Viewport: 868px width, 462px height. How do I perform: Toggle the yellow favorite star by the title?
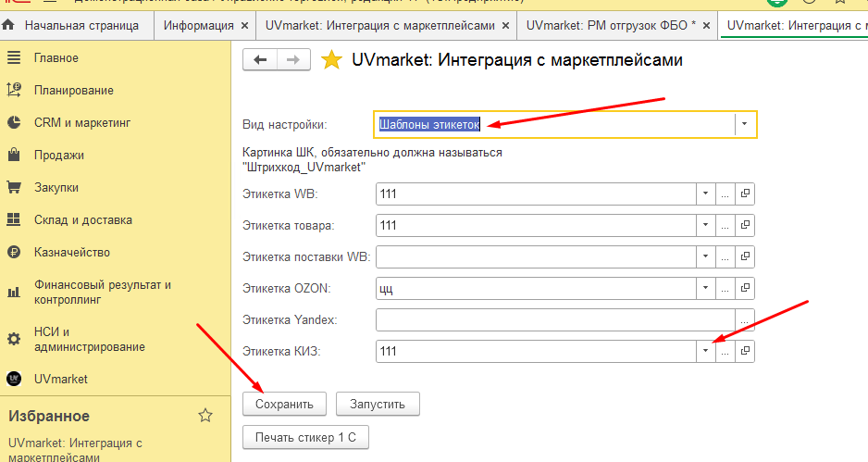[x=331, y=60]
